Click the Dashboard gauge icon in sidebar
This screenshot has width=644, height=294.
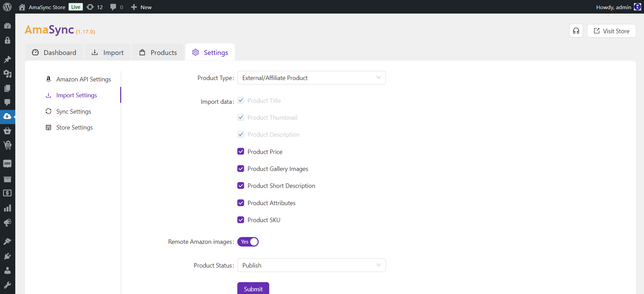(7, 26)
